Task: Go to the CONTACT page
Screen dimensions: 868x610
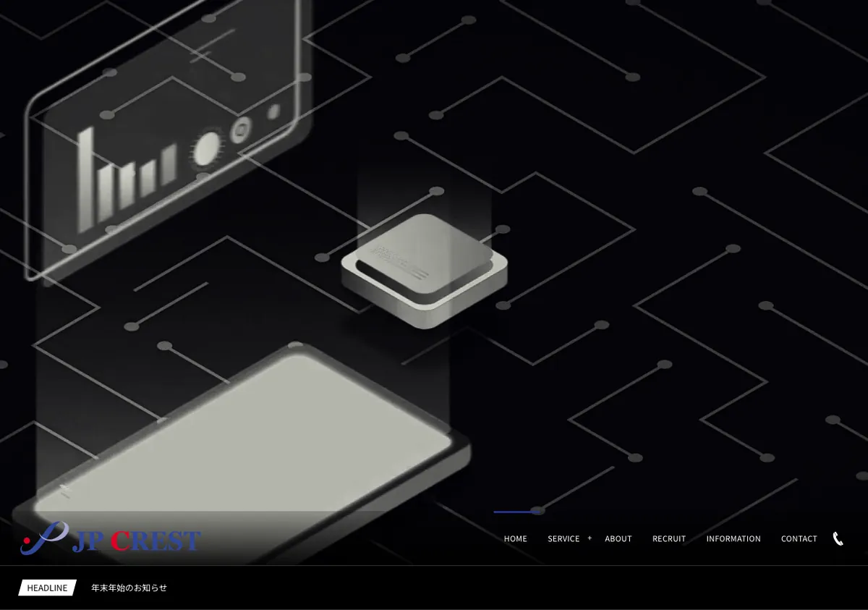Action: tap(799, 538)
